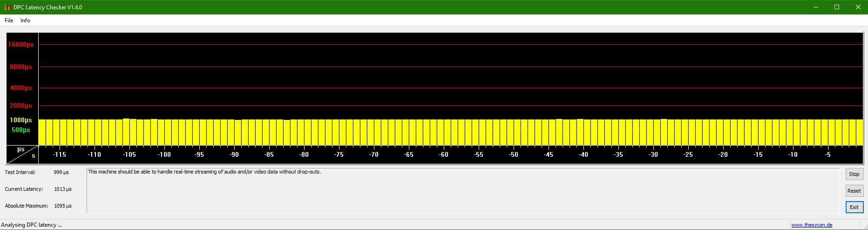
Task: Maximize the DPC Latency Checker window
Action: [x=837, y=7]
